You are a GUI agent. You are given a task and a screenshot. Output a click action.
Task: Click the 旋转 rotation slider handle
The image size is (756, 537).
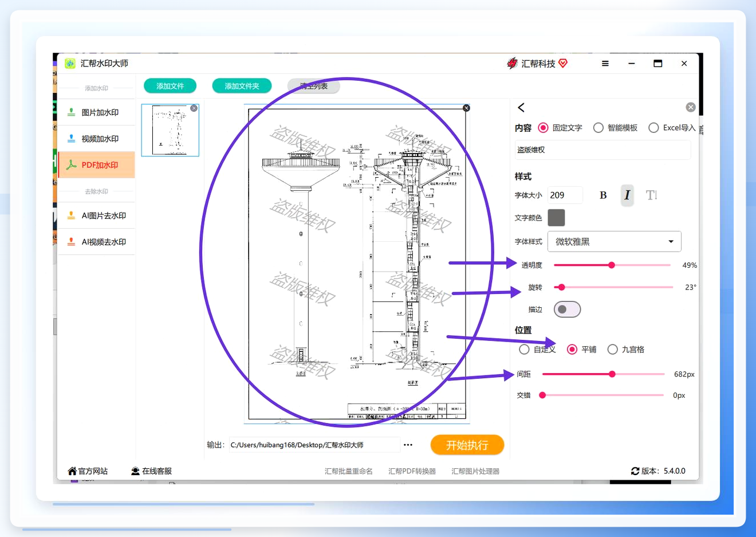(562, 287)
